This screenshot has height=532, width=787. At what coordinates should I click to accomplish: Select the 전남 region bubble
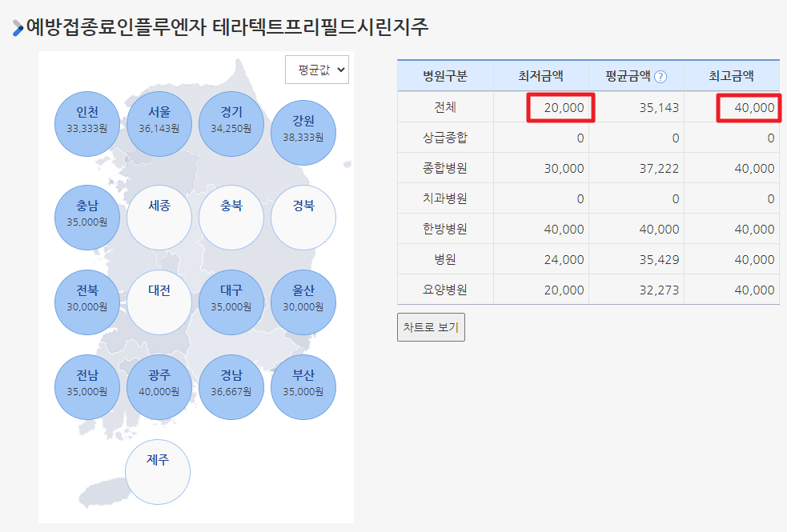pos(86,386)
